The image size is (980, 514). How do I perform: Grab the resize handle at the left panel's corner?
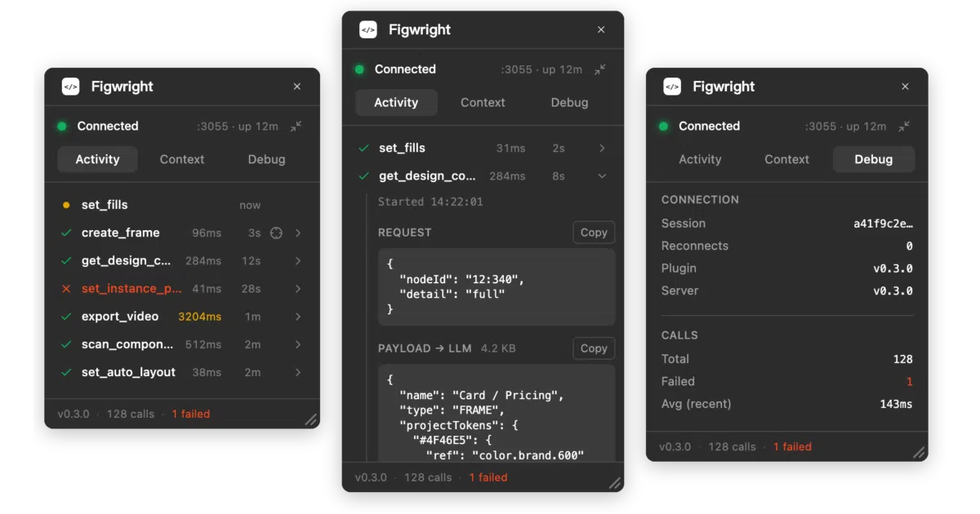pyautogui.click(x=311, y=419)
